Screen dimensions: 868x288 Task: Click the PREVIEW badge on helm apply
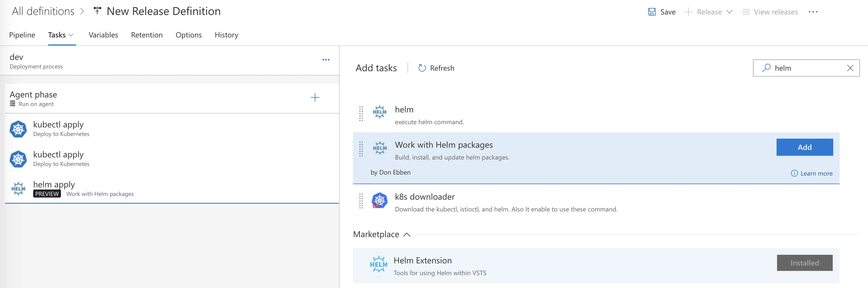click(47, 194)
